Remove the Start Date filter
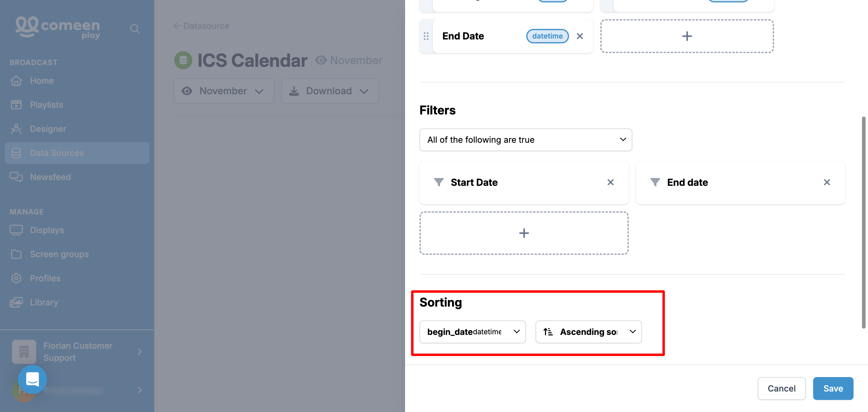This screenshot has width=868, height=412. click(610, 183)
